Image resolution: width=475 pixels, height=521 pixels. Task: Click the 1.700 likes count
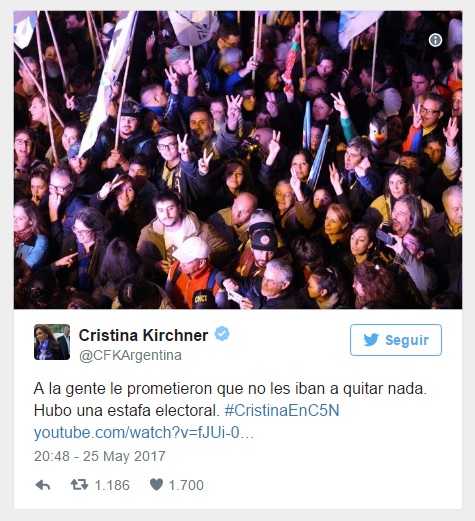click(186, 485)
